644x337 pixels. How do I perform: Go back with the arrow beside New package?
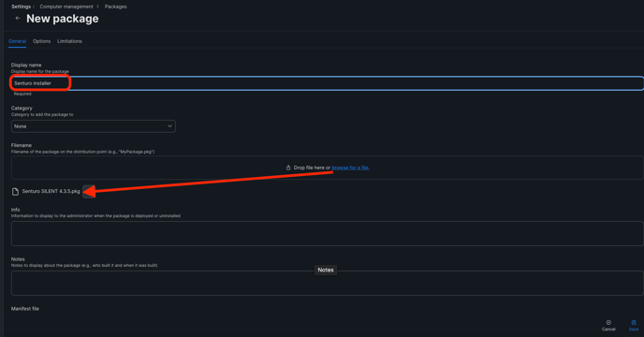(18, 18)
